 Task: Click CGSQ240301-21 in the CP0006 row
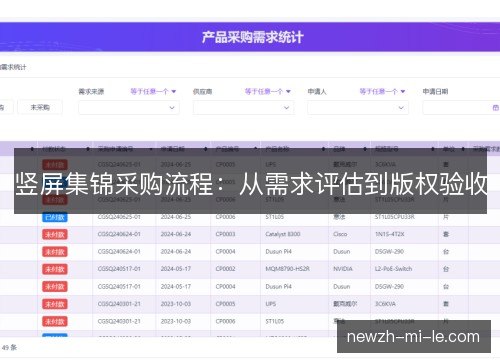click(119, 321)
